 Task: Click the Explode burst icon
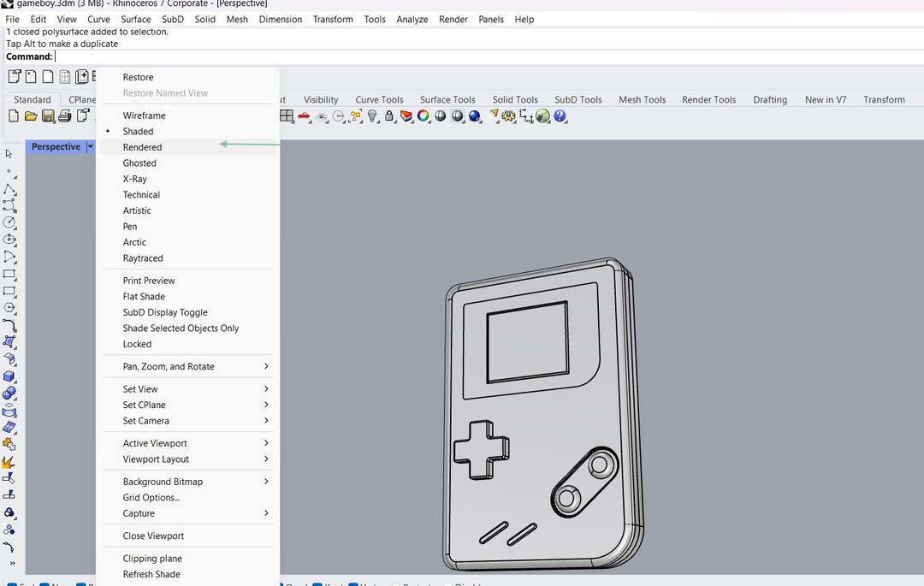tap(9, 462)
